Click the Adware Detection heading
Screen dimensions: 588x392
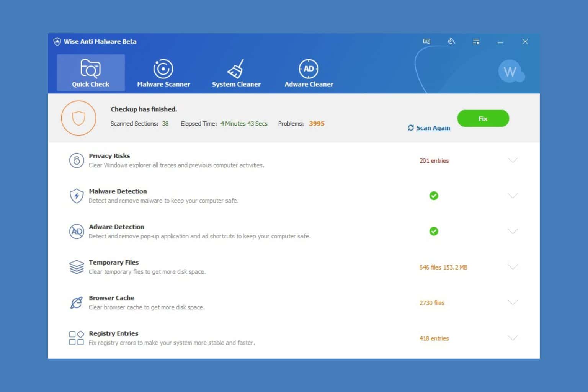tap(116, 227)
